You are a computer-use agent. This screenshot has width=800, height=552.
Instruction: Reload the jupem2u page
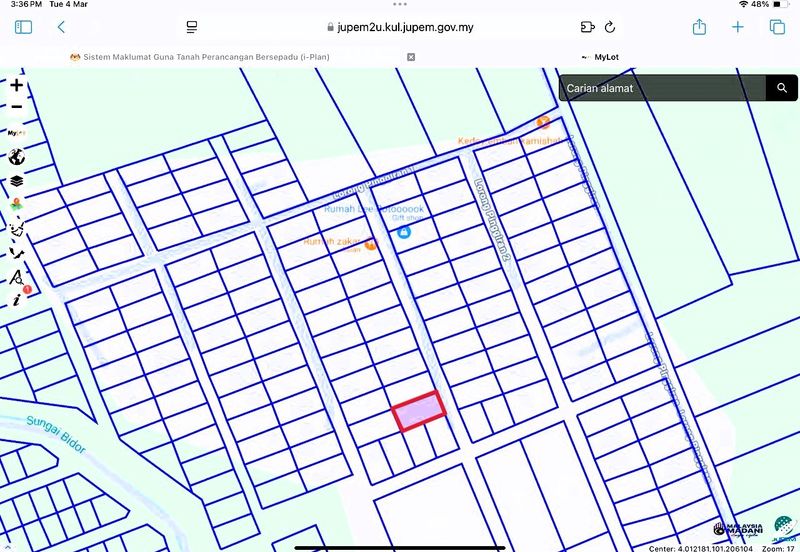[x=610, y=27]
